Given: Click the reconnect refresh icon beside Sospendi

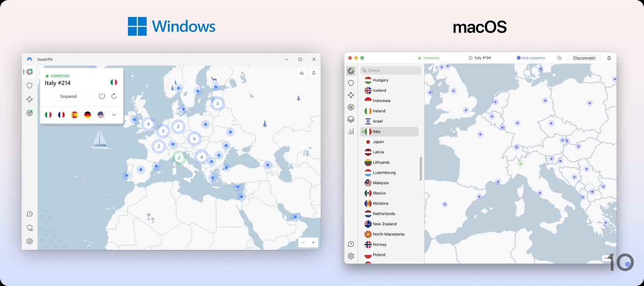Looking at the screenshot, I should pos(114,96).
